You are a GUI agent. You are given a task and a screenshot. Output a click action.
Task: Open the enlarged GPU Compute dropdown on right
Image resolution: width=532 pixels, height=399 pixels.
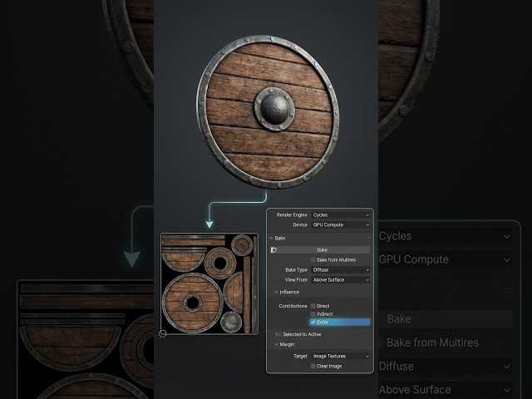pos(445,259)
